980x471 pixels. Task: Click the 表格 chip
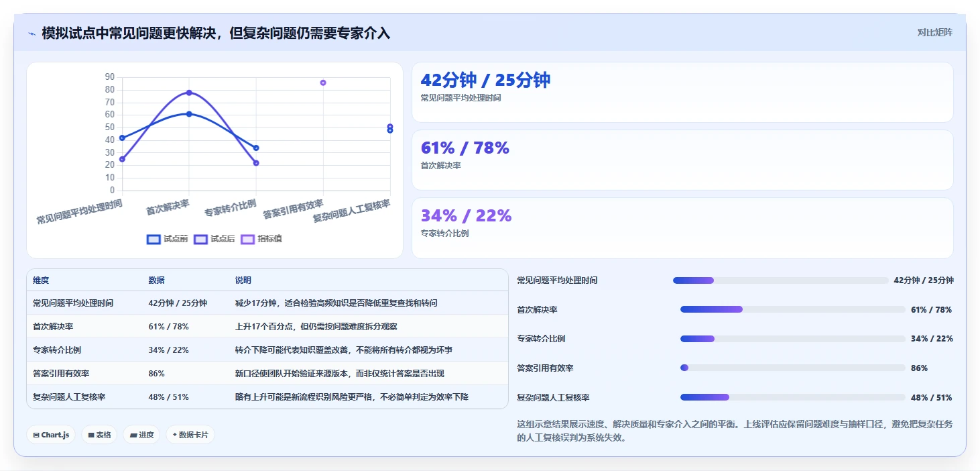tap(99, 435)
